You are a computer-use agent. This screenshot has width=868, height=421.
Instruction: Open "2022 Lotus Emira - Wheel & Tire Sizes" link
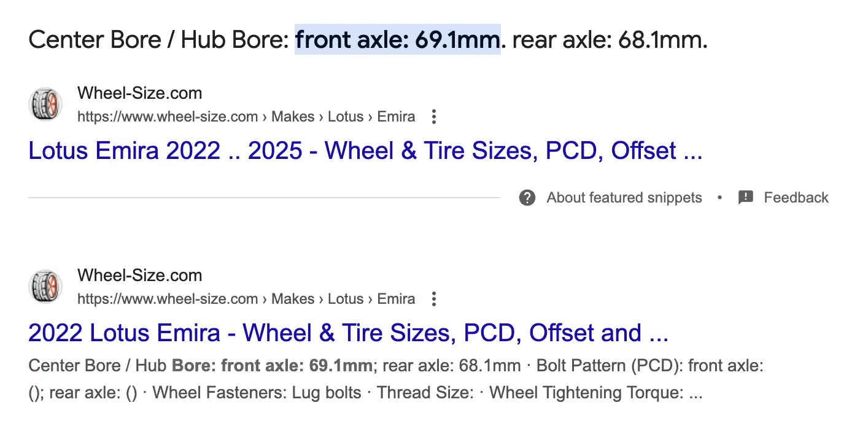pos(347,333)
